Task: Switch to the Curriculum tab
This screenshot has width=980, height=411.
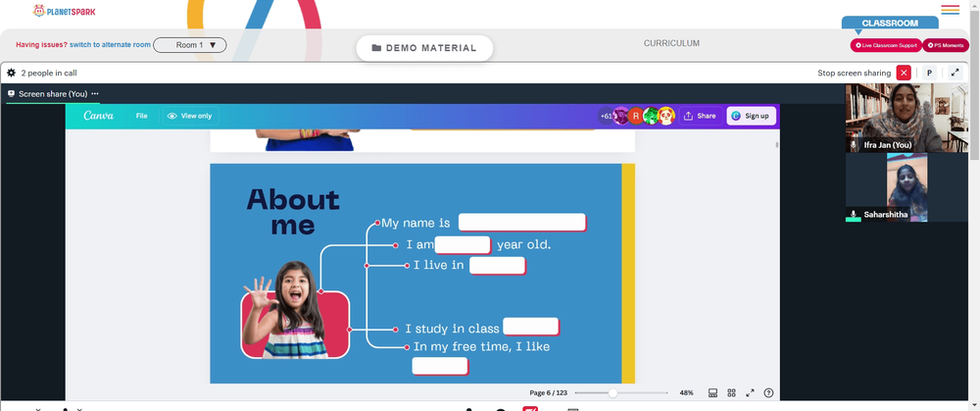Action: pos(672,43)
